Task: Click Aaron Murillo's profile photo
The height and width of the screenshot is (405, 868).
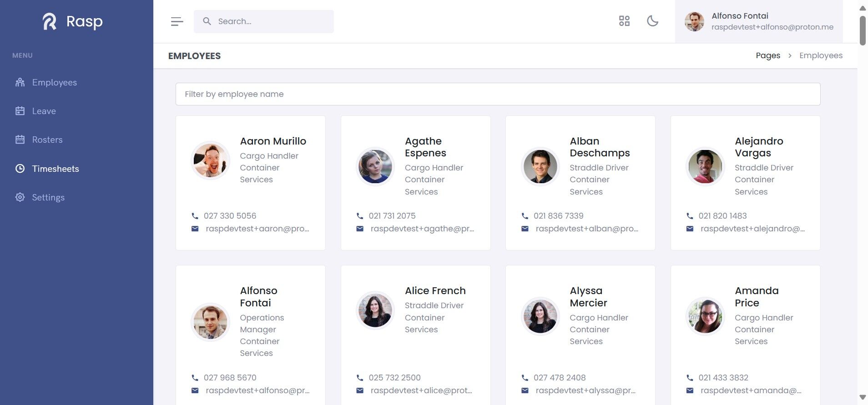Action: pos(210,160)
